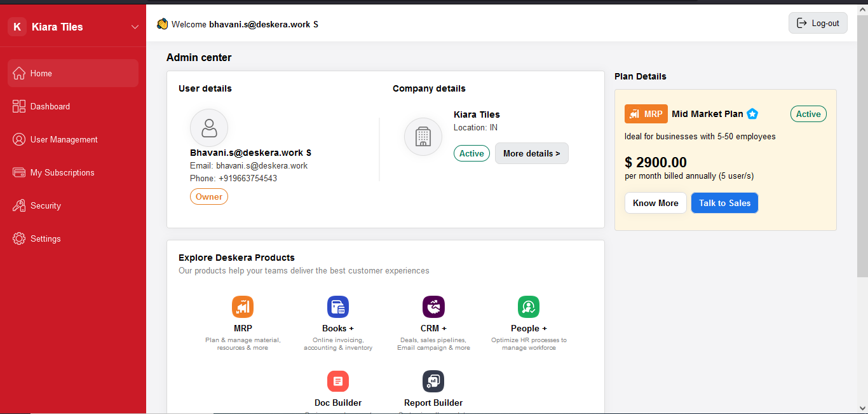Click More details > for company

coord(532,153)
